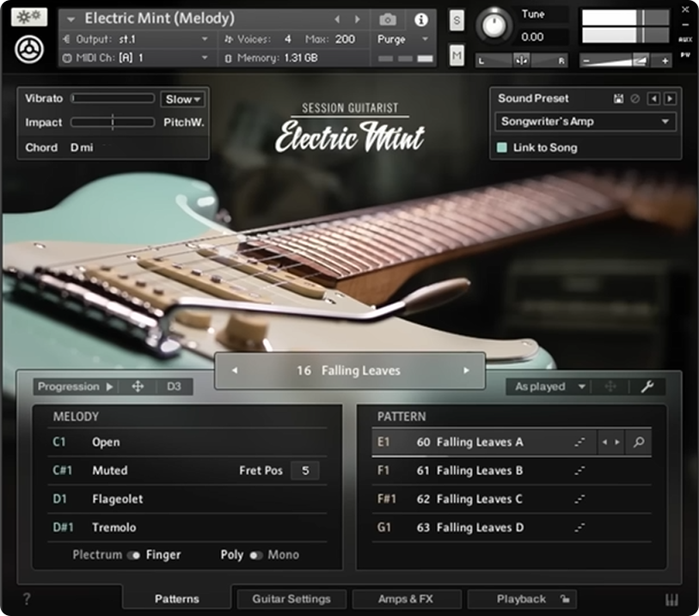Screen dimensions: 699x616
Task: Click the drag MIDI icon beside Progression
Action: [138, 386]
